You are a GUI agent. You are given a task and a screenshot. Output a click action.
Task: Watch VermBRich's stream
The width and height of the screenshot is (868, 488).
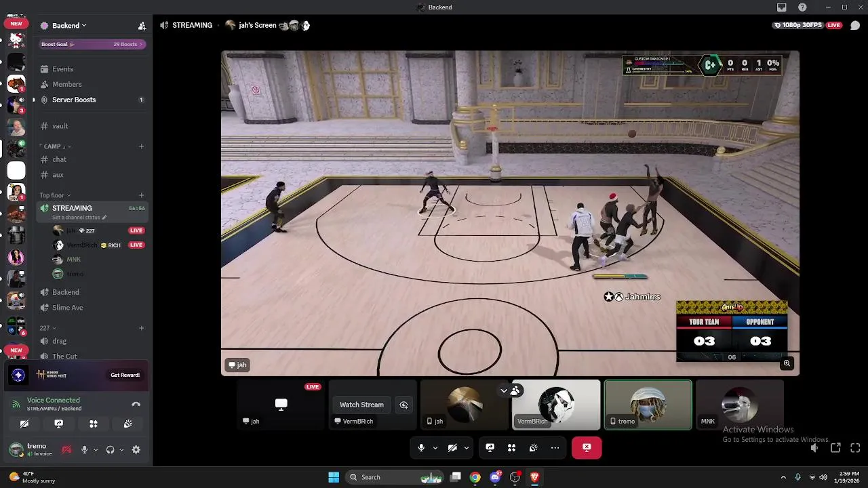pos(361,405)
